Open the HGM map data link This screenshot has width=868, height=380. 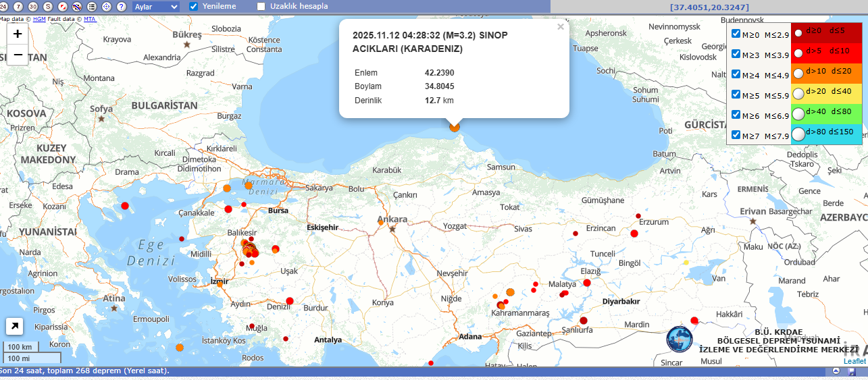[x=39, y=19]
